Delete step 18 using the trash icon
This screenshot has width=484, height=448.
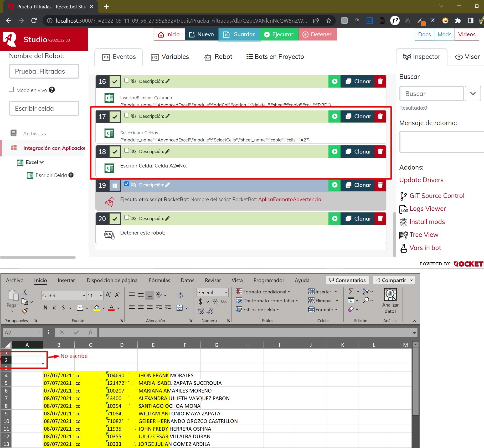(x=380, y=152)
